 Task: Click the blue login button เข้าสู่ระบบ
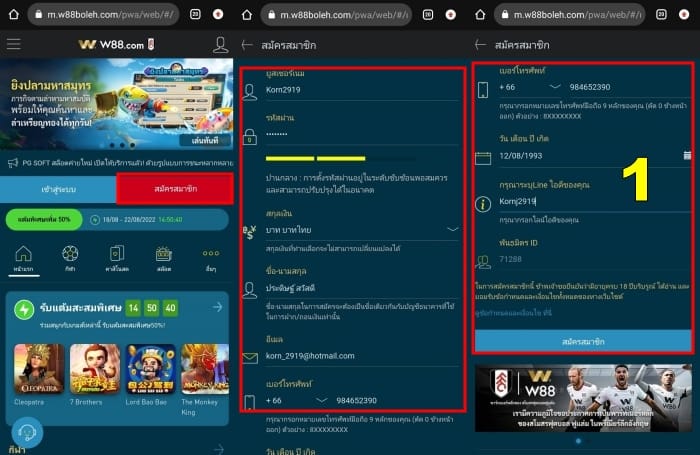(58, 189)
